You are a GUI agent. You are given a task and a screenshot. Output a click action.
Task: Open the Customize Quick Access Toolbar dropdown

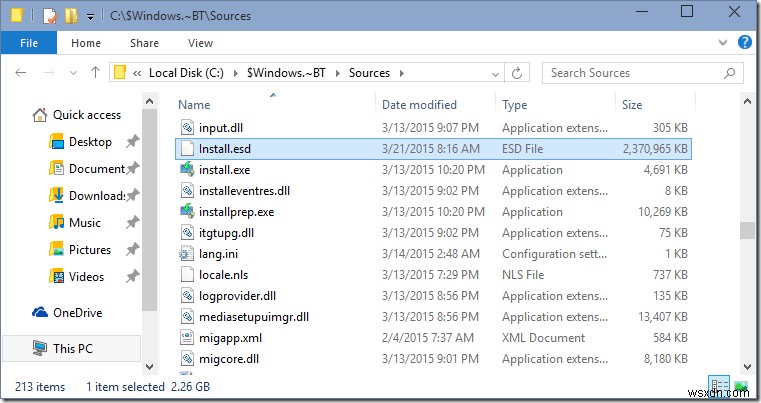pos(90,17)
